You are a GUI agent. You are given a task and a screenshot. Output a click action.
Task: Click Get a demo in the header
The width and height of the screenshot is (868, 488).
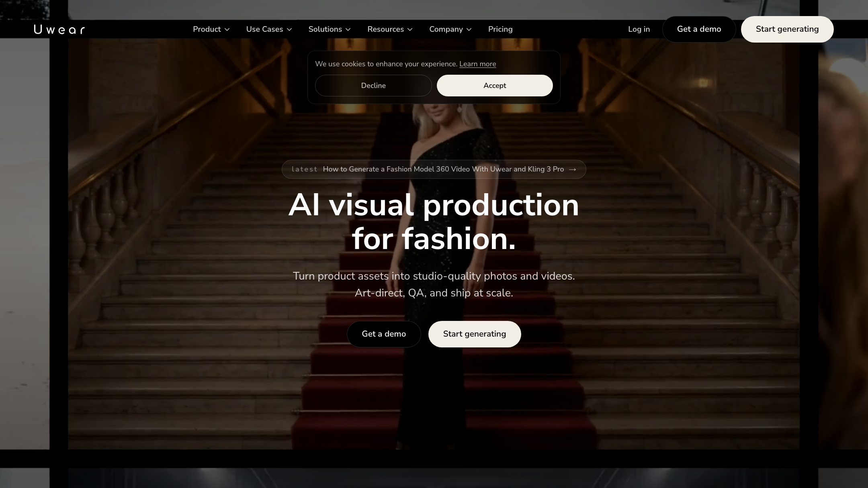pos(699,29)
